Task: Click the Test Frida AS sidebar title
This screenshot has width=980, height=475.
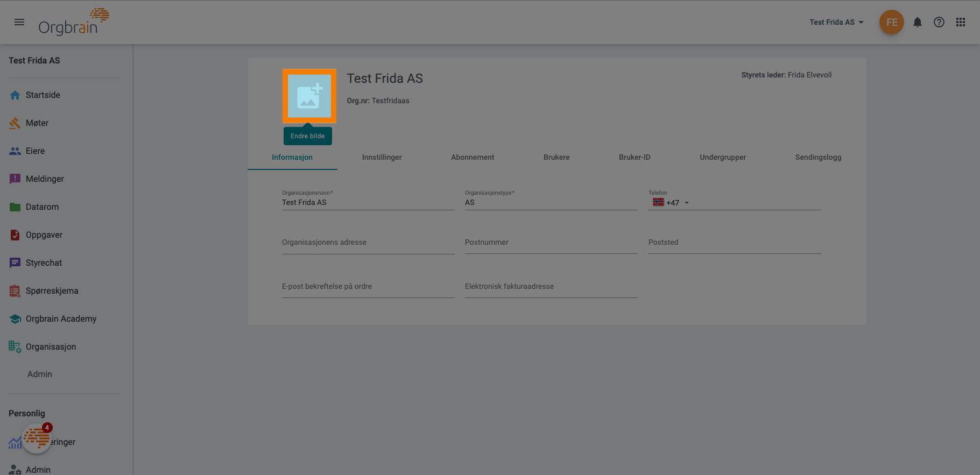Action: pos(34,61)
